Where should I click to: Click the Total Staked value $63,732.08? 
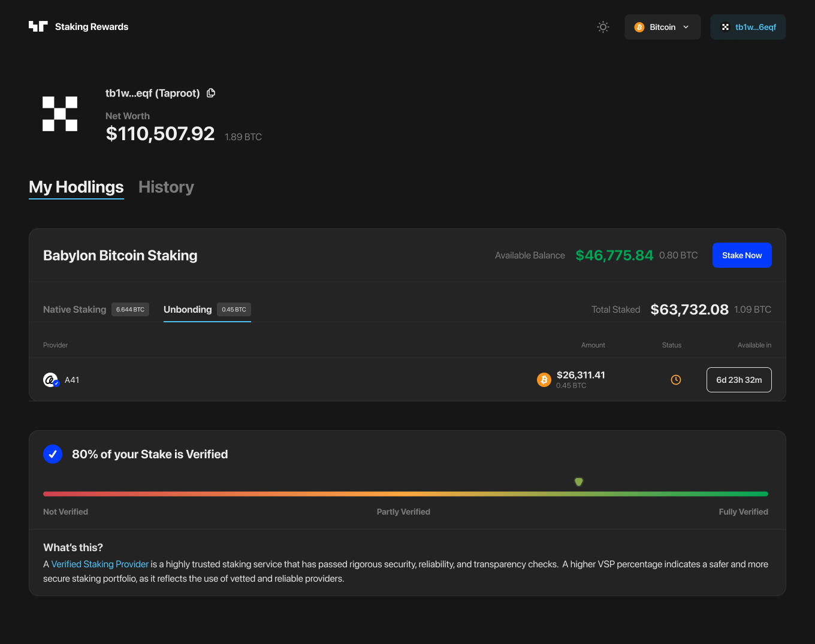click(690, 310)
